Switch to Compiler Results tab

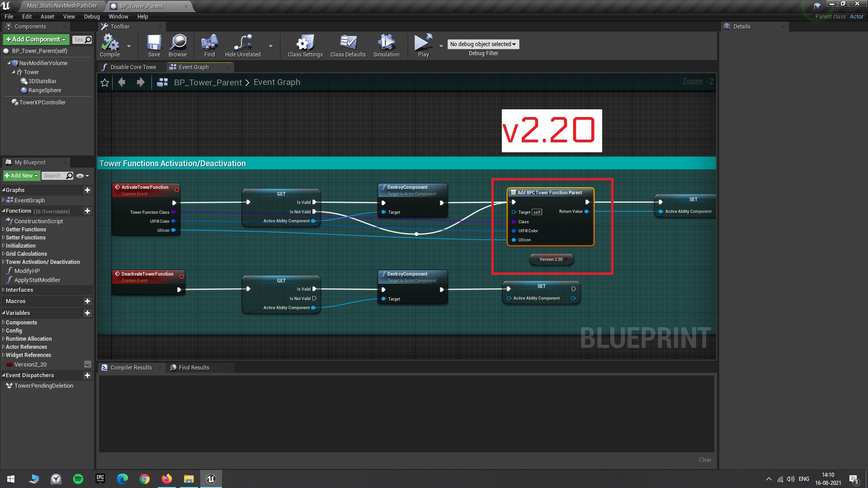[131, 368]
